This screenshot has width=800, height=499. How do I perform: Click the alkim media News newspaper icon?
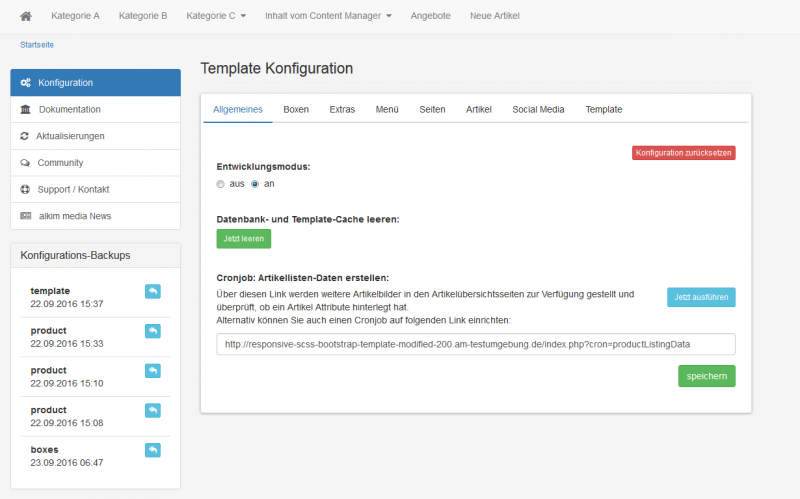click(x=26, y=216)
